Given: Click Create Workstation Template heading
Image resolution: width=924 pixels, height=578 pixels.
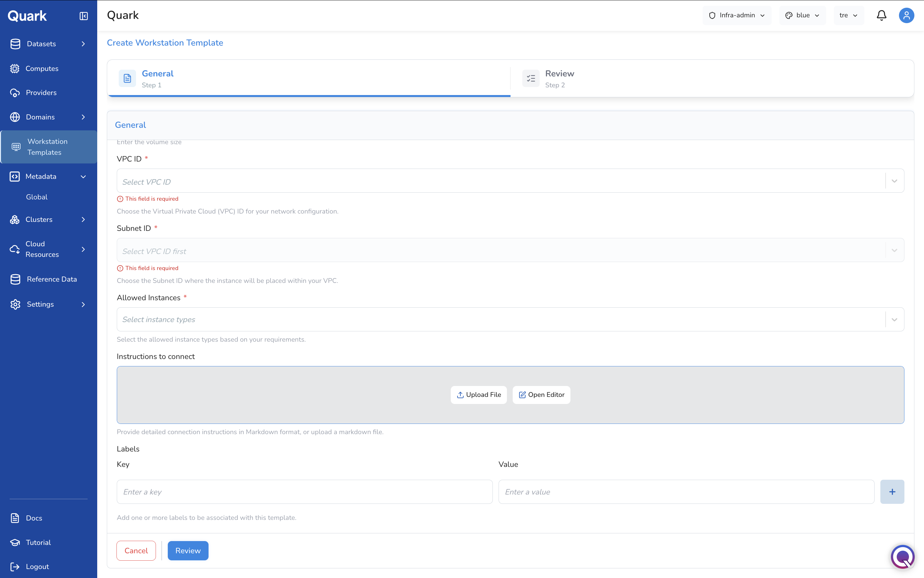Looking at the screenshot, I should click(165, 43).
